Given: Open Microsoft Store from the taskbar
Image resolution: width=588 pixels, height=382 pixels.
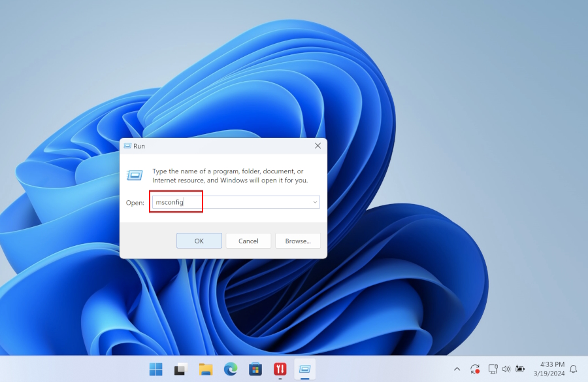Looking at the screenshot, I should pos(255,369).
